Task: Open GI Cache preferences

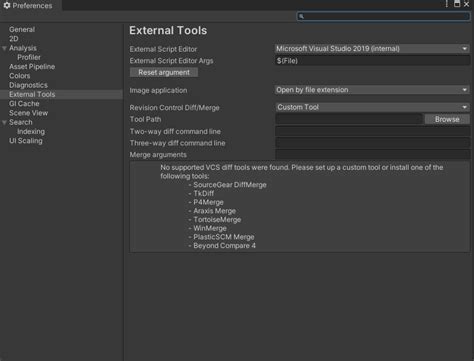Action: 24,104
